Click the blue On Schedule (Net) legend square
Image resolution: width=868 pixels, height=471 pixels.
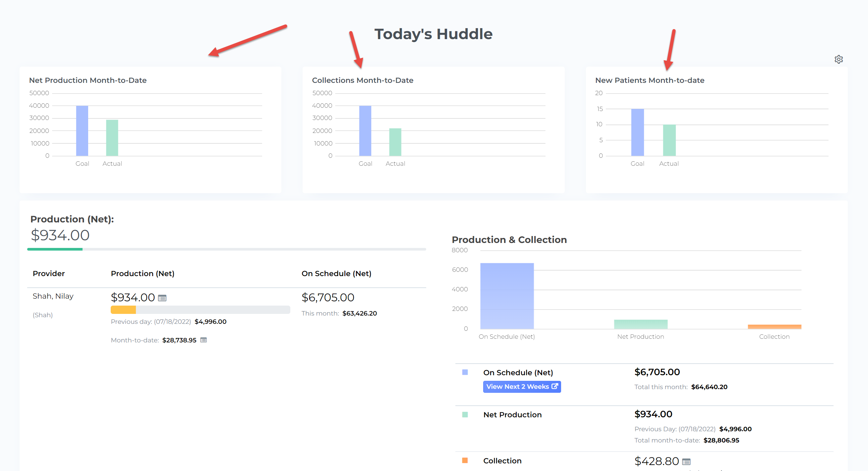pos(465,372)
